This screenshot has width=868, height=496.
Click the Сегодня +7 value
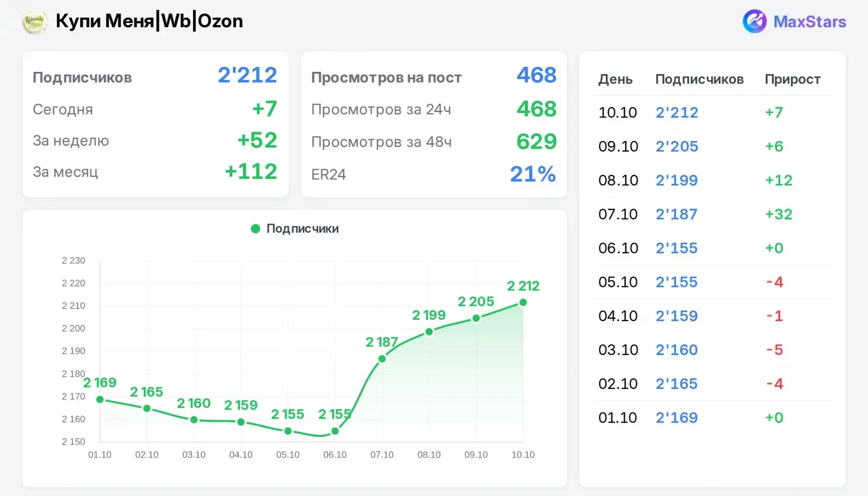click(x=264, y=109)
